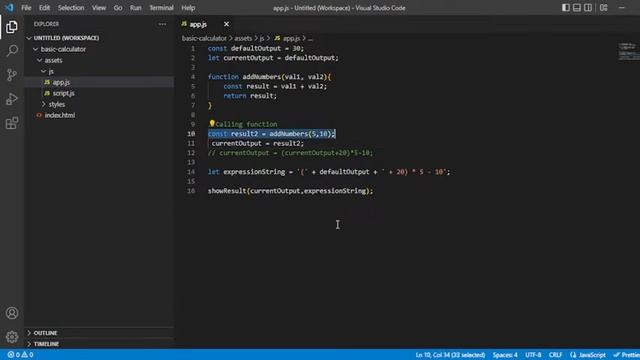Click basic-calculator in the breadcrumb

(204, 38)
